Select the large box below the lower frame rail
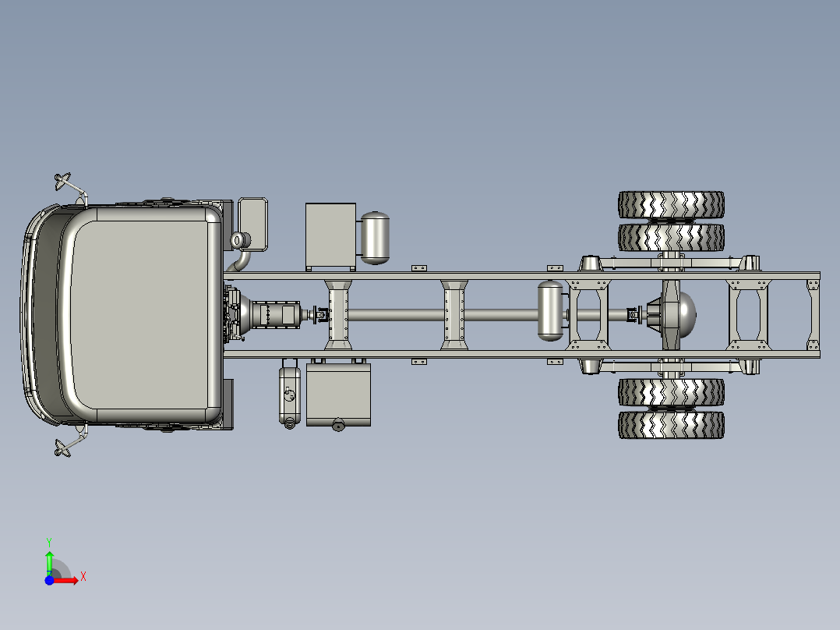840x630 pixels. (x=338, y=395)
